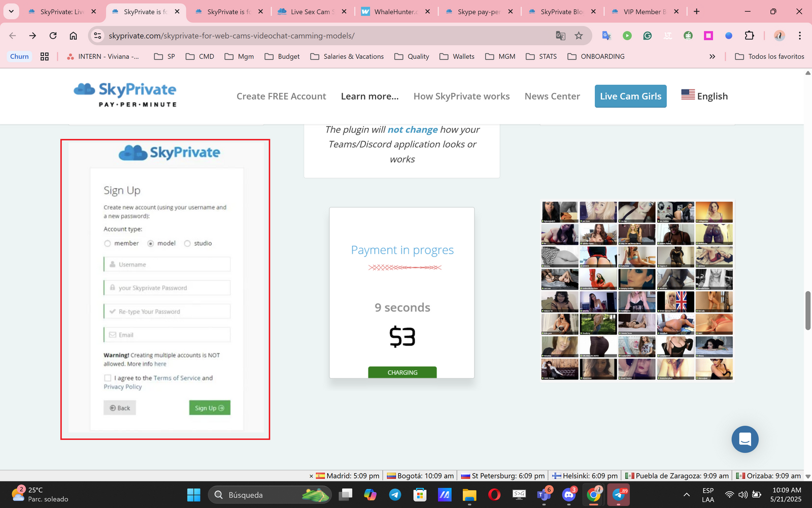Close the world clock bar

(x=311, y=476)
